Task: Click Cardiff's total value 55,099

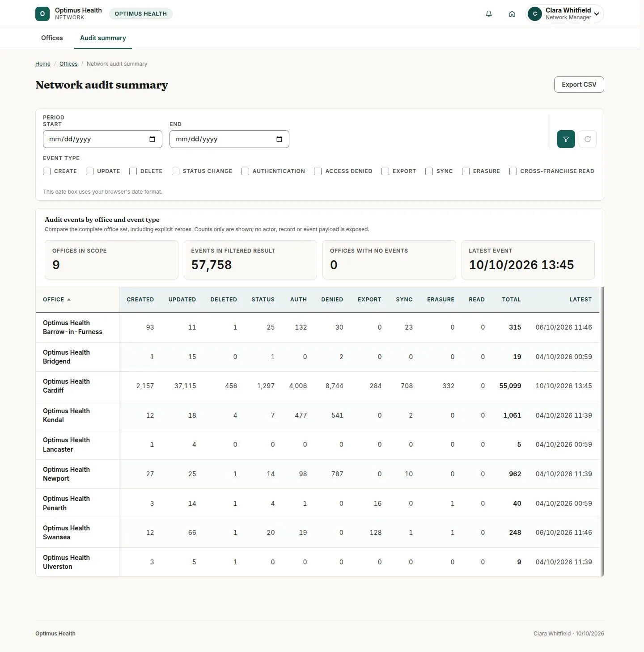Action: (x=510, y=386)
